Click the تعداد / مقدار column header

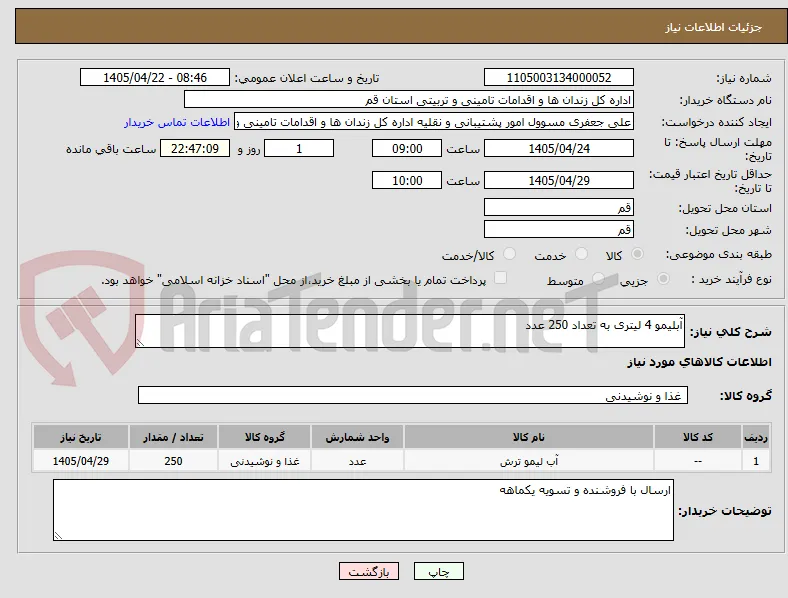coord(173,437)
